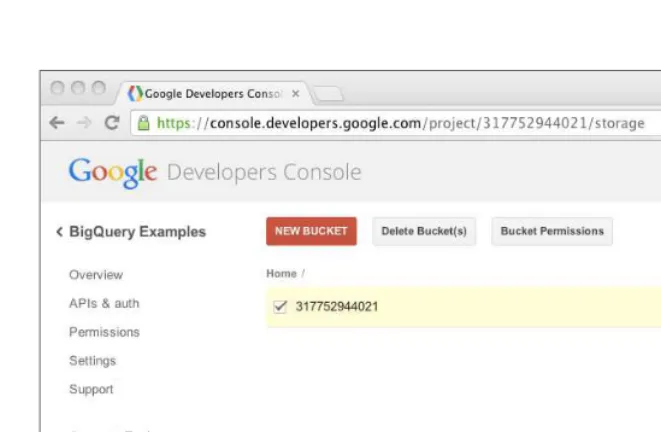The width and height of the screenshot is (661, 432).
Task: Click the browser back arrow
Action: 56,123
